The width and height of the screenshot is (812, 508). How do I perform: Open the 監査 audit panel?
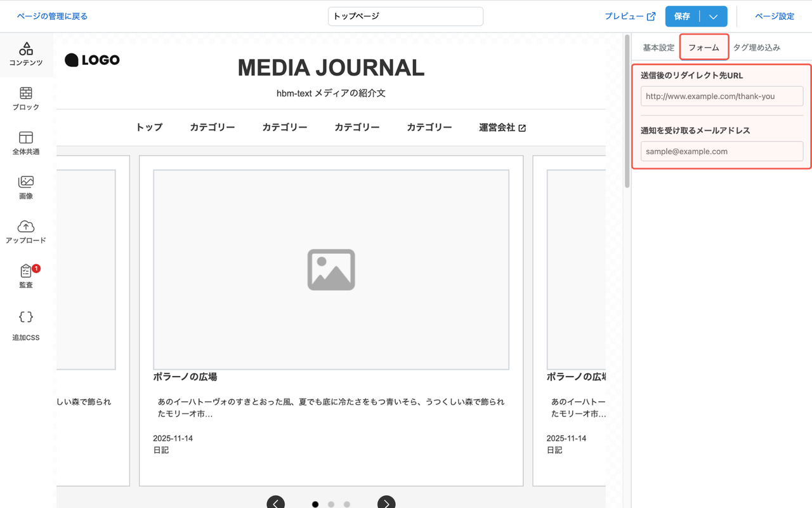[26, 277]
